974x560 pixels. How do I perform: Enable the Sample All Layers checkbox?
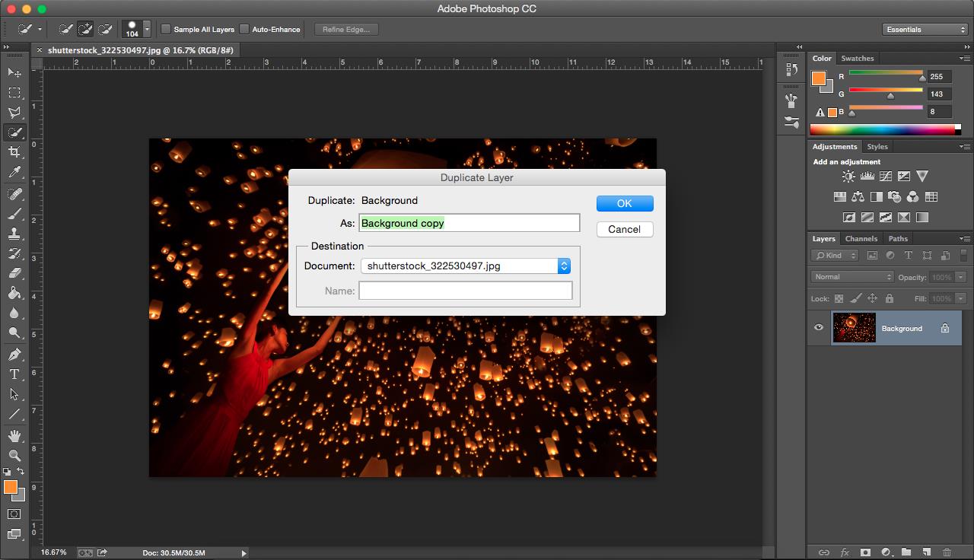click(x=166, y=30)
